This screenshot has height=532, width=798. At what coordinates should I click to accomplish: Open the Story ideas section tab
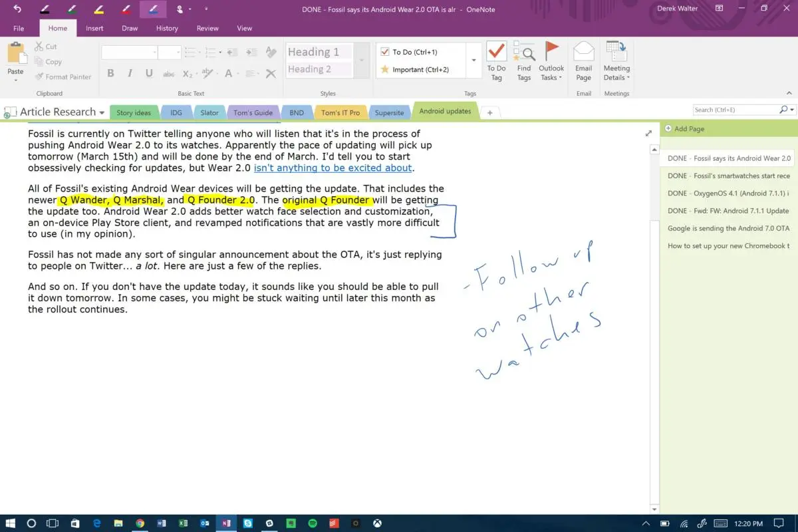pos(134,112)
